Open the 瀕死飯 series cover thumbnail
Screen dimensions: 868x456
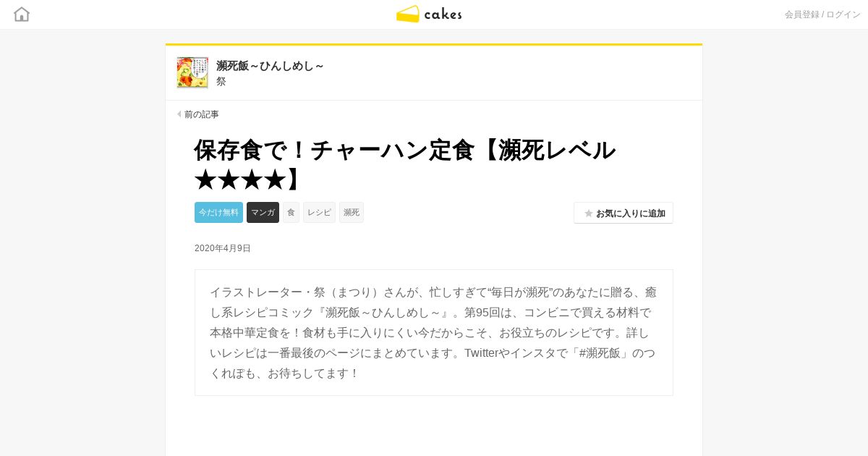(192, 72)
